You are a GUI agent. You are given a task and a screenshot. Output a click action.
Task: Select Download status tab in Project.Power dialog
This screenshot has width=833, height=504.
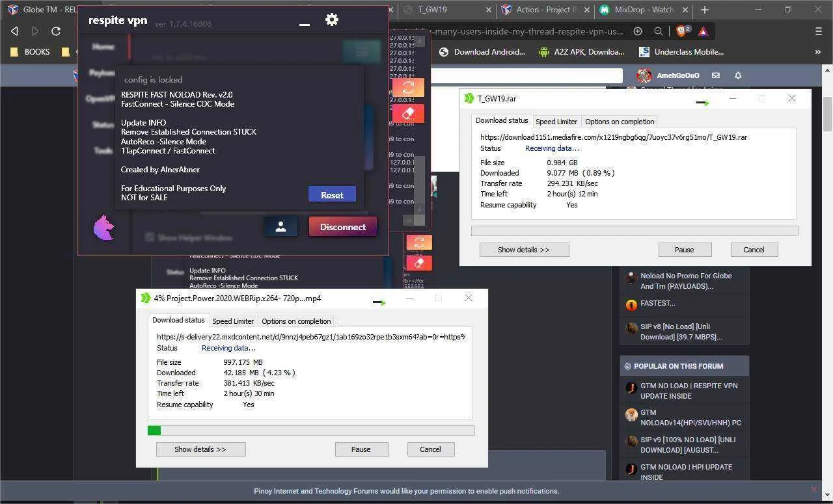[178, 320]
